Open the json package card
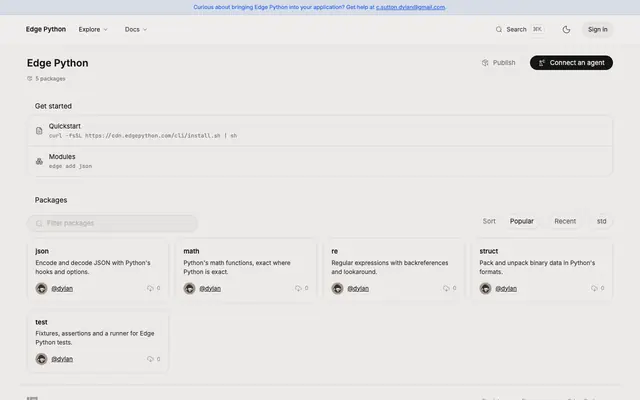This screenshot has height=400, width=640. point(98,271)
